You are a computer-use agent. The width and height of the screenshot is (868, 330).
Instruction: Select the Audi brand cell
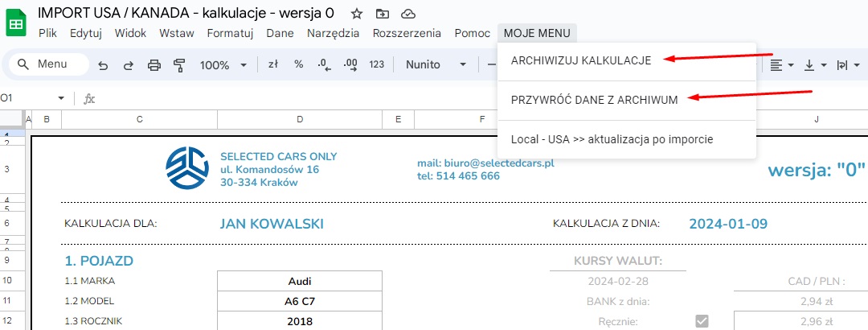coord(299,281)
